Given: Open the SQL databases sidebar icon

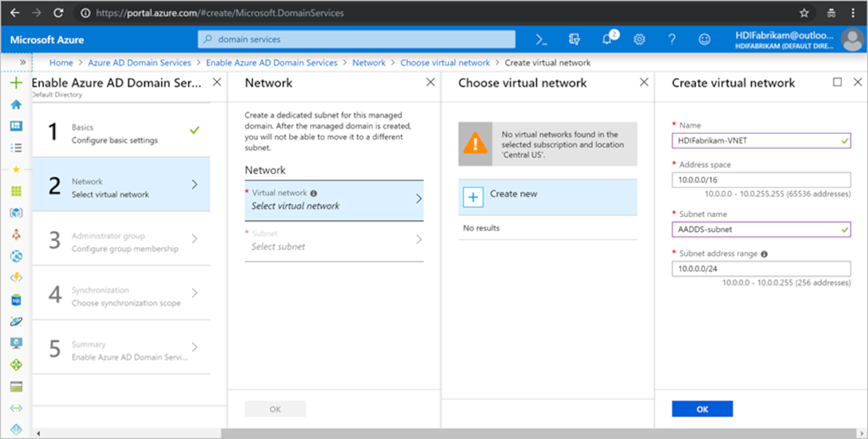Looking at the screenshot, I should pyautogui.click(x=16, y=300).
